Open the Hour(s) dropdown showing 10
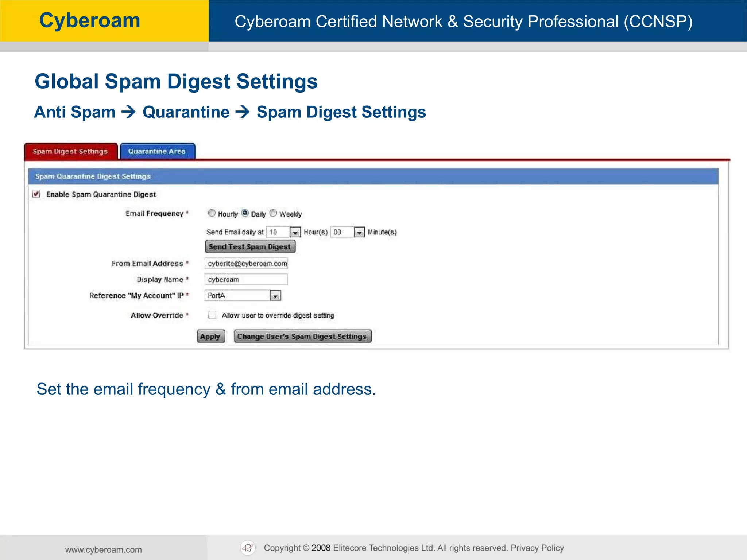The height and width of the screenshot is (560, 747). pyautogui.click(x=283, y=232)
